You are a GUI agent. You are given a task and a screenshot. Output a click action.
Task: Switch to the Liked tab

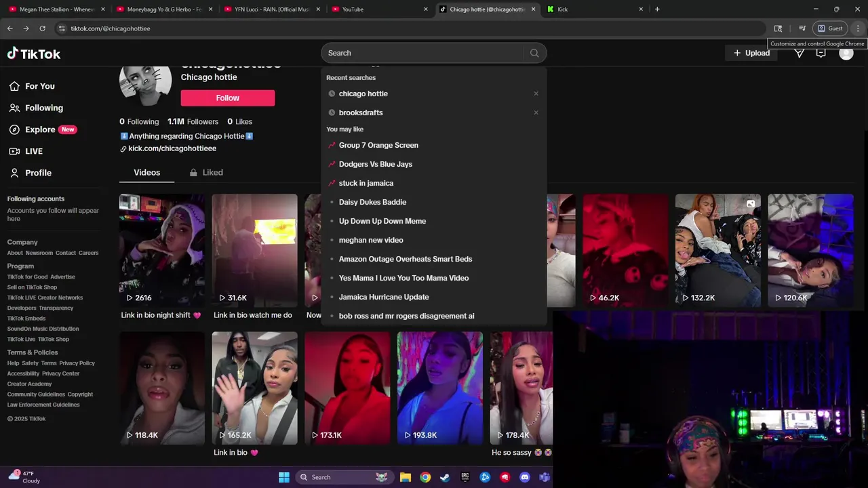206,173
